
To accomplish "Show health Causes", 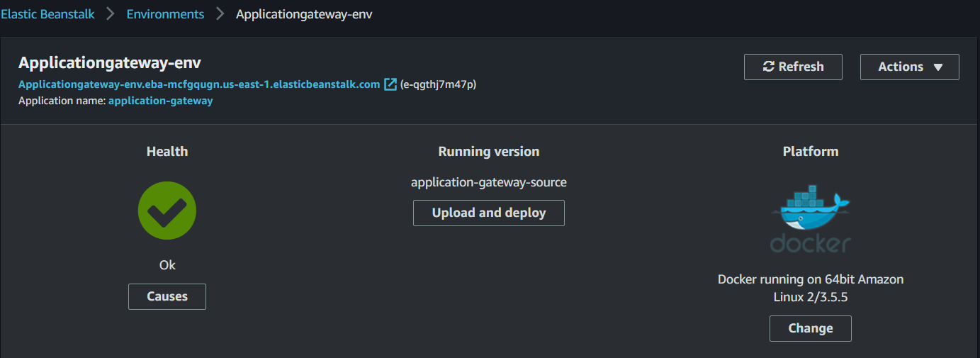I will 167,296.
